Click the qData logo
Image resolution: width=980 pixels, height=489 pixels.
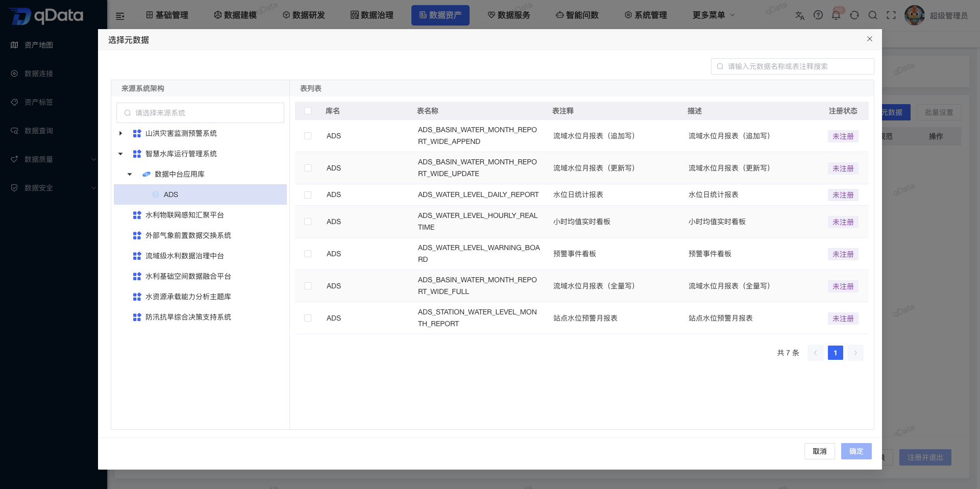point(46,16)
